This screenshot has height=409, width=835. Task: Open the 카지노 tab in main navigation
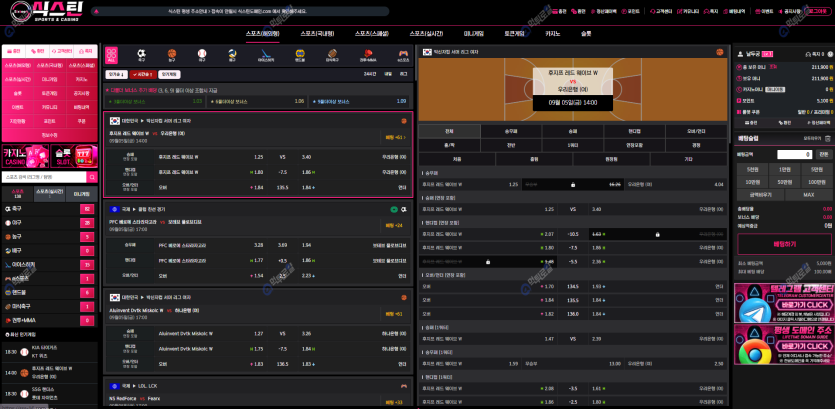552,33
